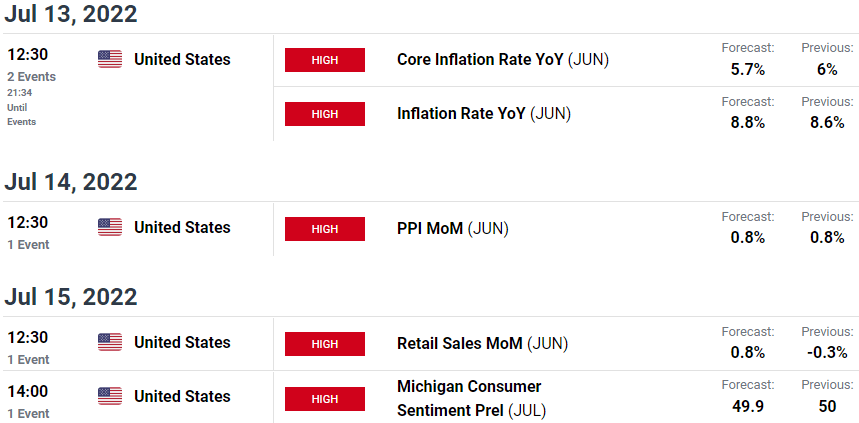Click HIGH badge beside Michigan Consumer Sentiment
The width and height of the screenshot is (859, 423).
(325, 399)
